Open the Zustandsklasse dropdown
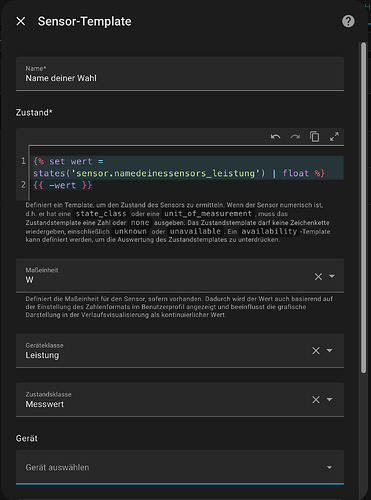The image size is (371, 500). (x=329, y=400)
